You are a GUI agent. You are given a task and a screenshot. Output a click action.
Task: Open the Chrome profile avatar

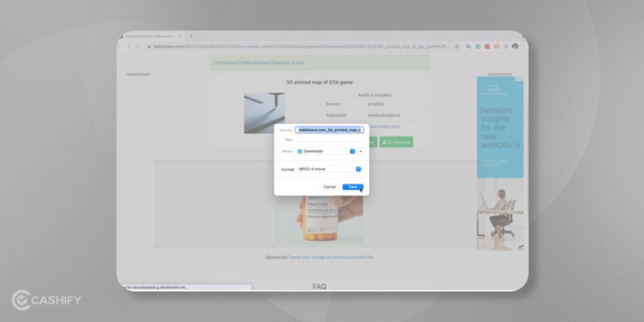(x=515, y=47)
